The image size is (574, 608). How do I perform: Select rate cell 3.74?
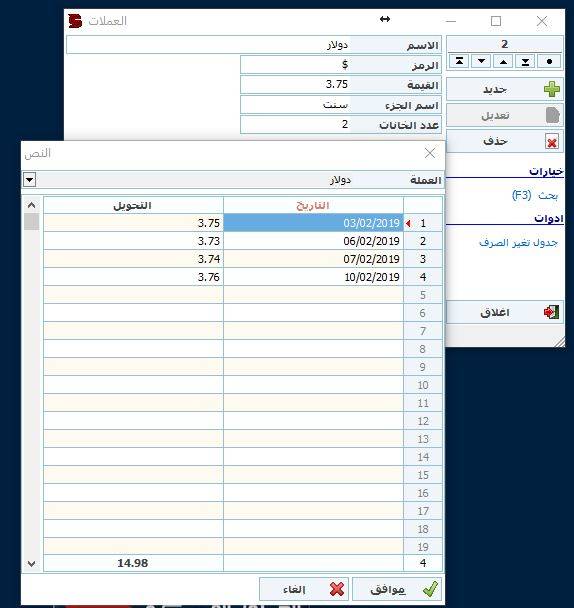pos(133,259)
